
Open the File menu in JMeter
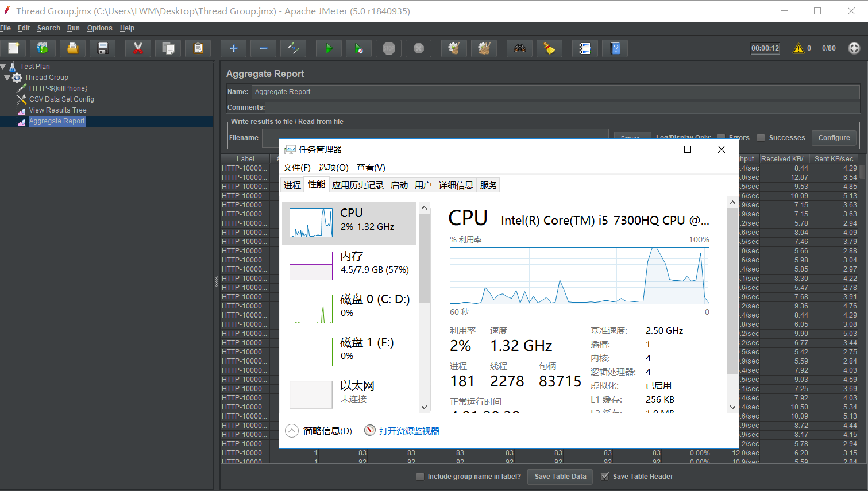[6, 28]
